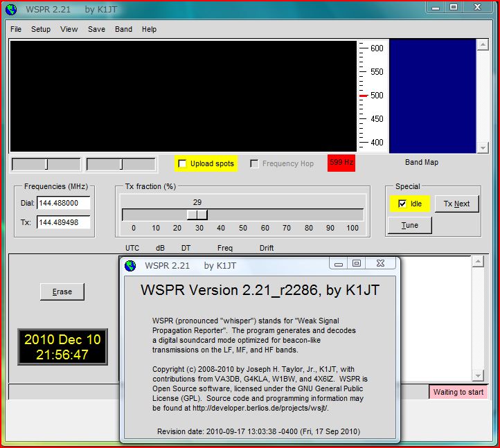The image size is (500, 448).
Task: Click the Dial frequency input field
Action: point(63,204)
